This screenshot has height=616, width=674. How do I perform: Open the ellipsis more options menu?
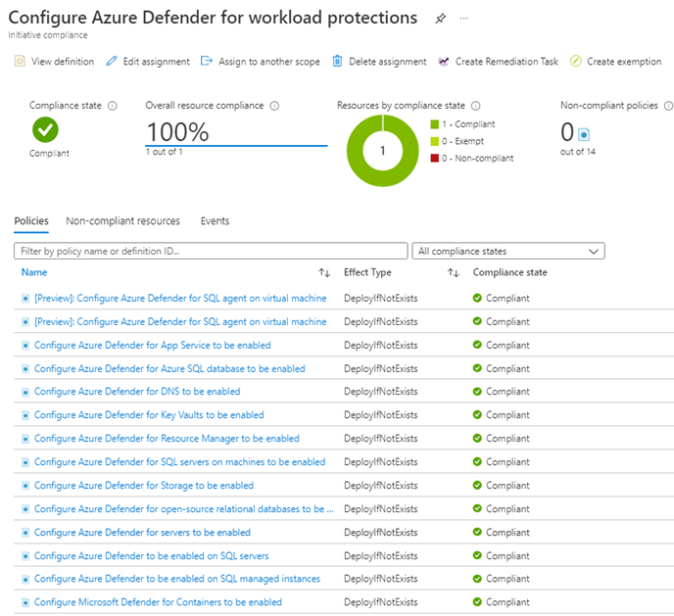[463, 18]
